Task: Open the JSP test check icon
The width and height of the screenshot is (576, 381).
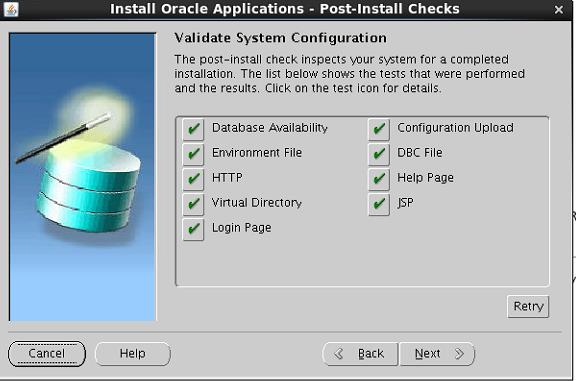Action: point(379,204)
